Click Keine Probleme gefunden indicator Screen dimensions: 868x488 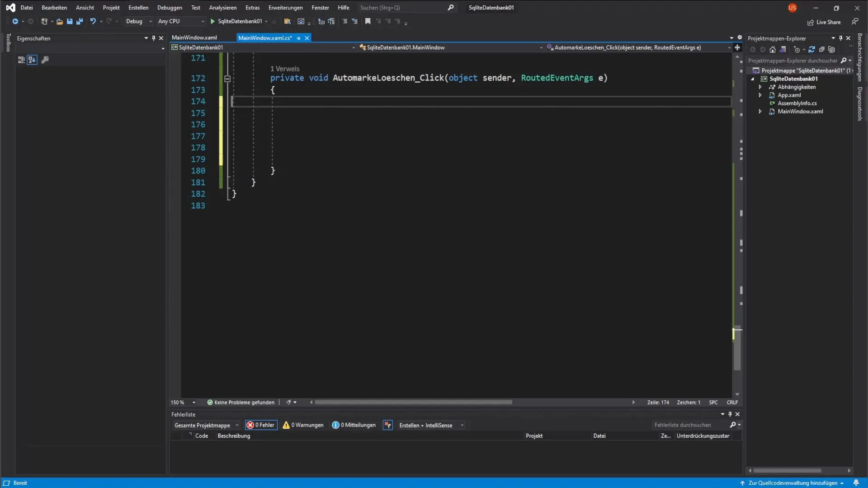[x=241, y=403]
